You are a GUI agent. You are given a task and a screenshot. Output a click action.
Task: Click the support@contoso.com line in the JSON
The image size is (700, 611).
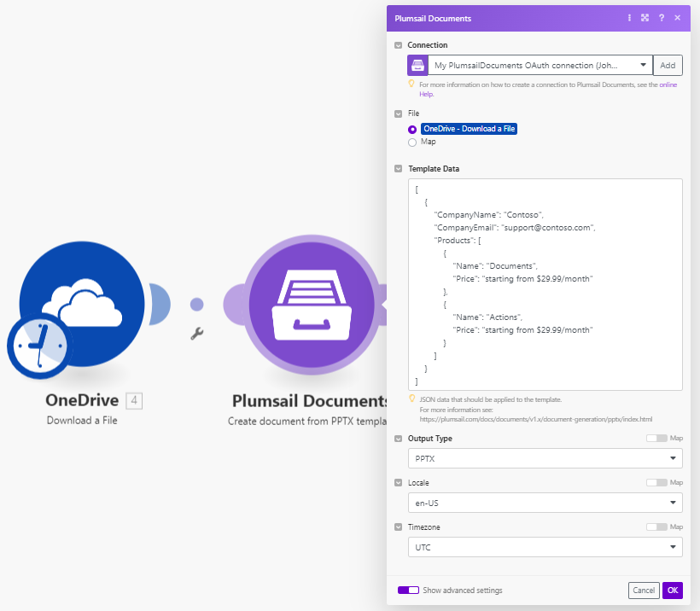click(514, 228)
